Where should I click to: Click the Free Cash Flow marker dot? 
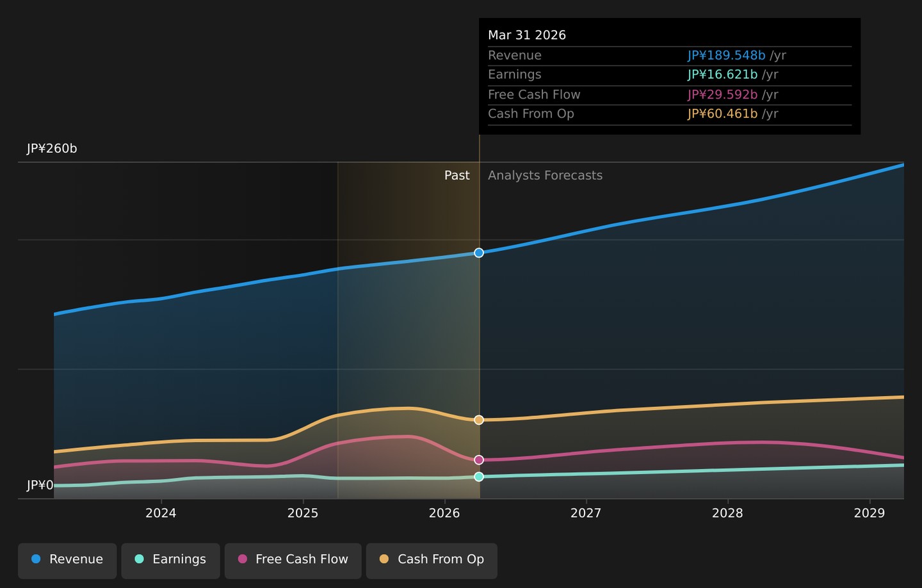(479, 460)
